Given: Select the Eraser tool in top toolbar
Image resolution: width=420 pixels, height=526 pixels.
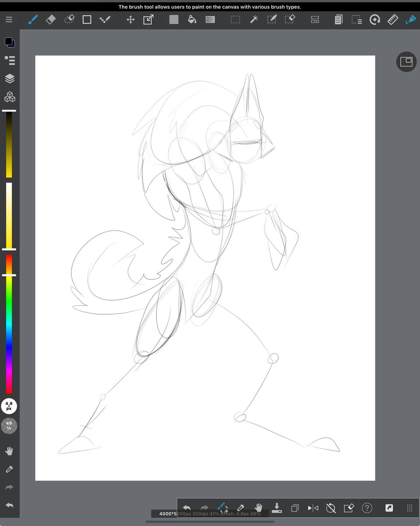Looking at the screenshot, I should tap(51, 20).
